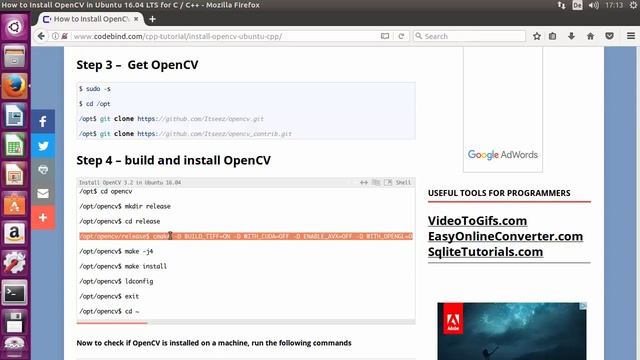This screenshot has width=640, height=360.
Task: Click the Adobe advertisement banner
Action: click(x=512, y=331)
